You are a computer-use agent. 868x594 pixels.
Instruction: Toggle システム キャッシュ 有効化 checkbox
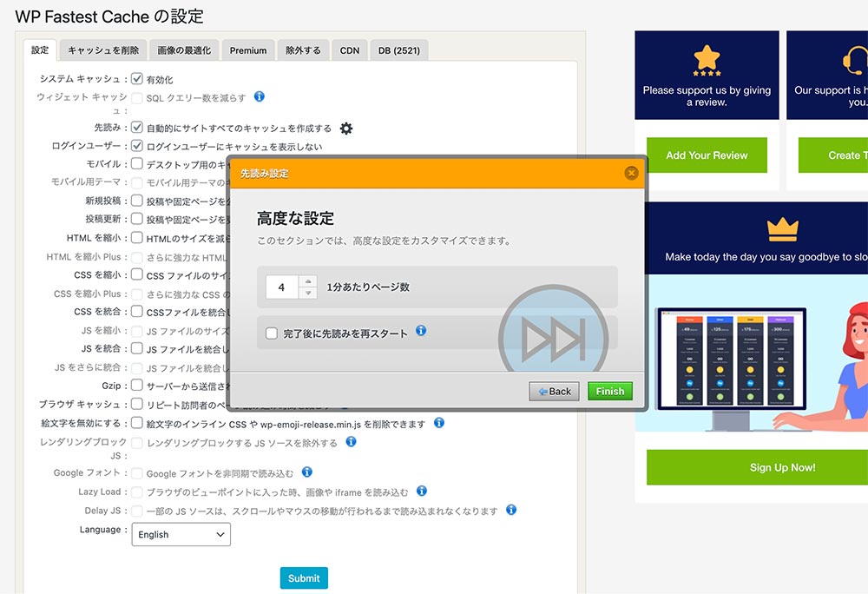[x=137, y=79]
